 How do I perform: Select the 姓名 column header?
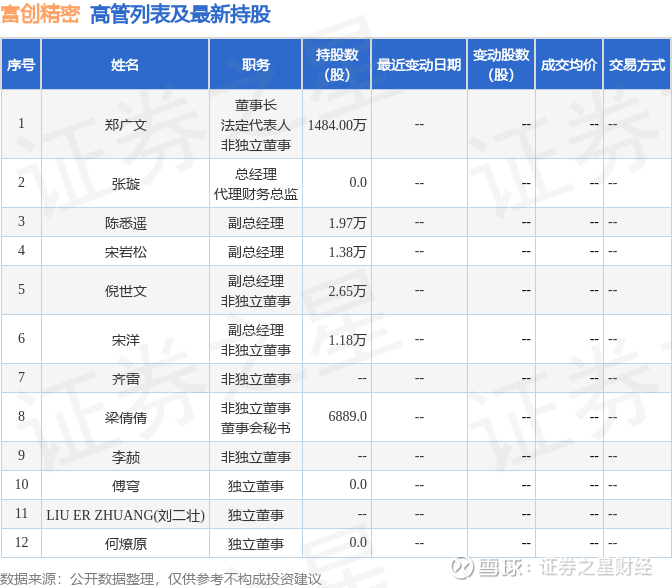point(125,65)
